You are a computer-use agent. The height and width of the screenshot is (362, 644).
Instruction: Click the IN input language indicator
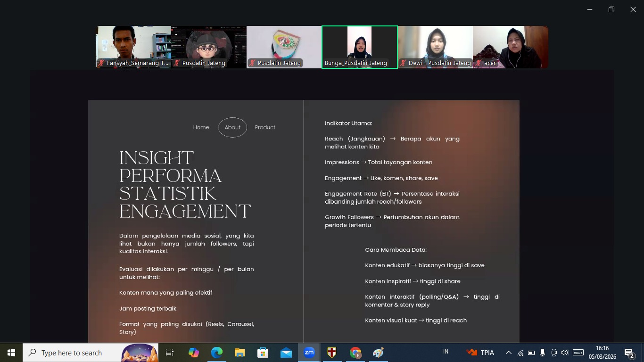pos(446,352)
